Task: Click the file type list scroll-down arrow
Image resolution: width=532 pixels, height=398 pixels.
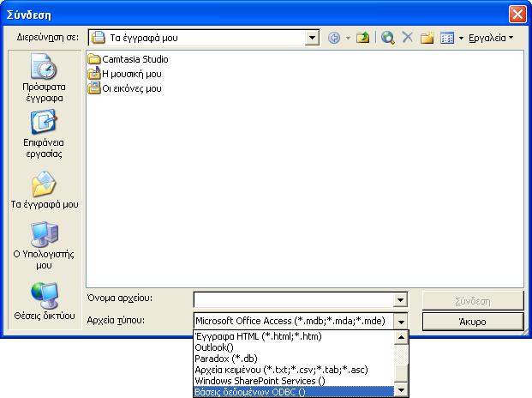Action: pyautogui.click(x=402, y=390)
